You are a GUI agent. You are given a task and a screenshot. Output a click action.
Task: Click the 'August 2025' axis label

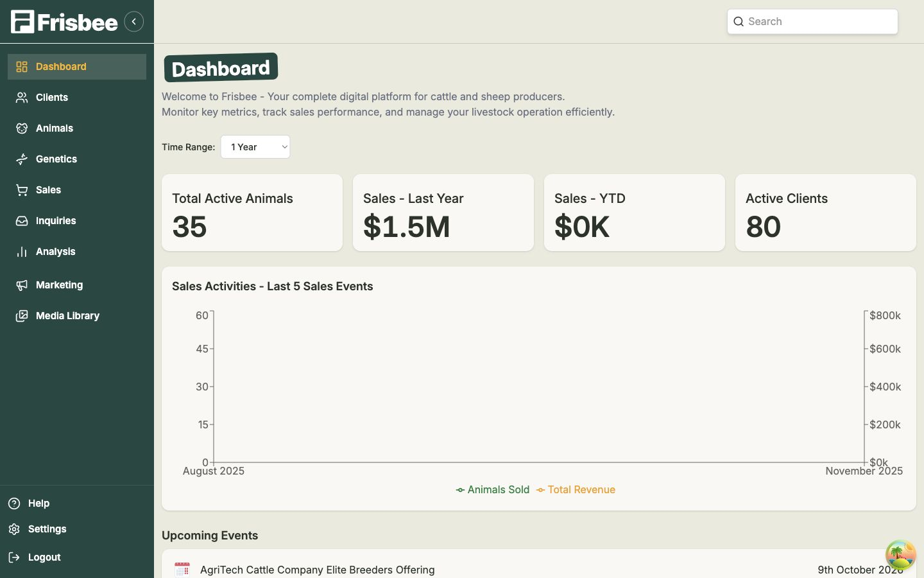[x=214, y=471]
